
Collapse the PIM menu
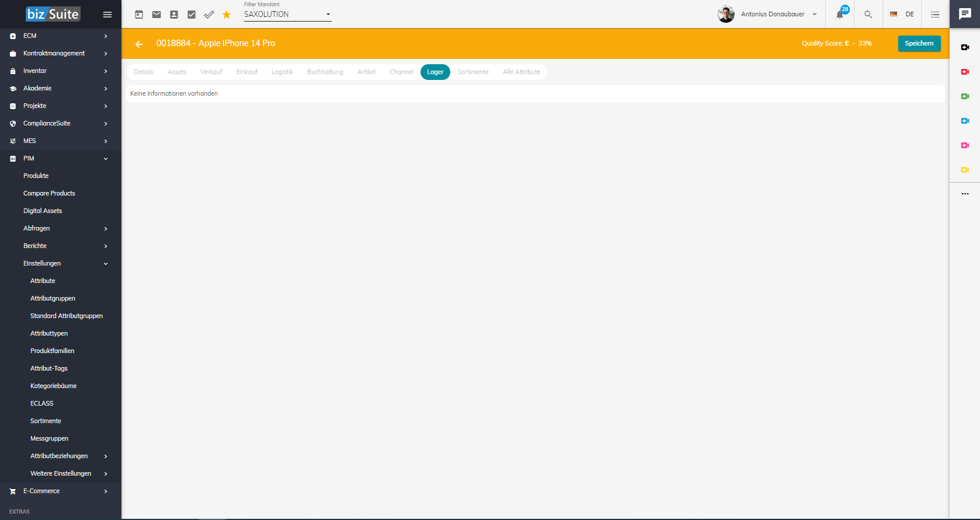tap(61, 158)
